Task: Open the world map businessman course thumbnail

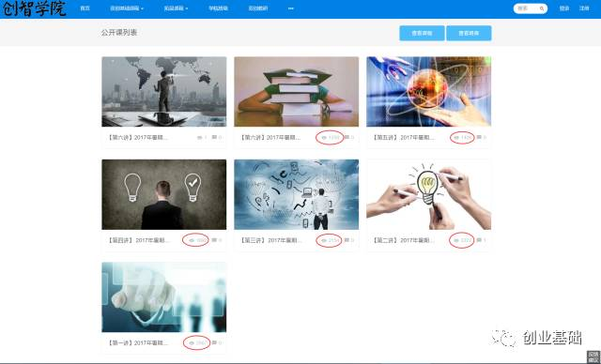Action: (164, 92)
